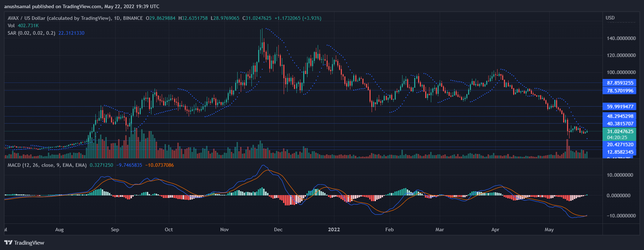This screenshot has height=250, width=644.
Task: Click the 120.0000000 axis tick
Action: point(621,55)
